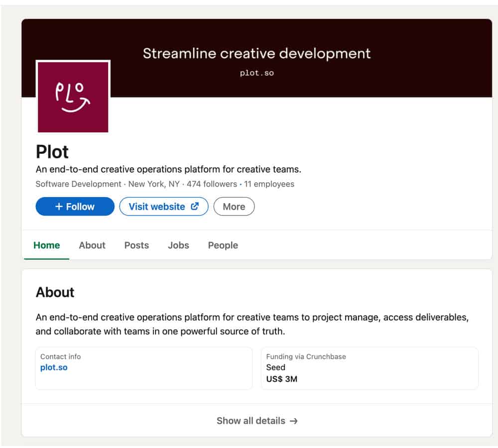The height and width of the screenshot is (448, 498).
Task: Select the Home tab
Action: coord(46,245)
